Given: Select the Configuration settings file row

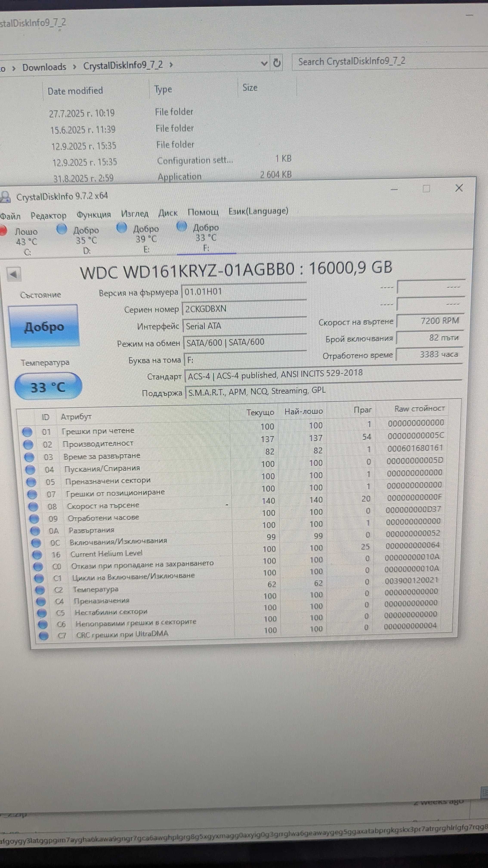Looking at the screenshot, I should click(x=172, y=161).
